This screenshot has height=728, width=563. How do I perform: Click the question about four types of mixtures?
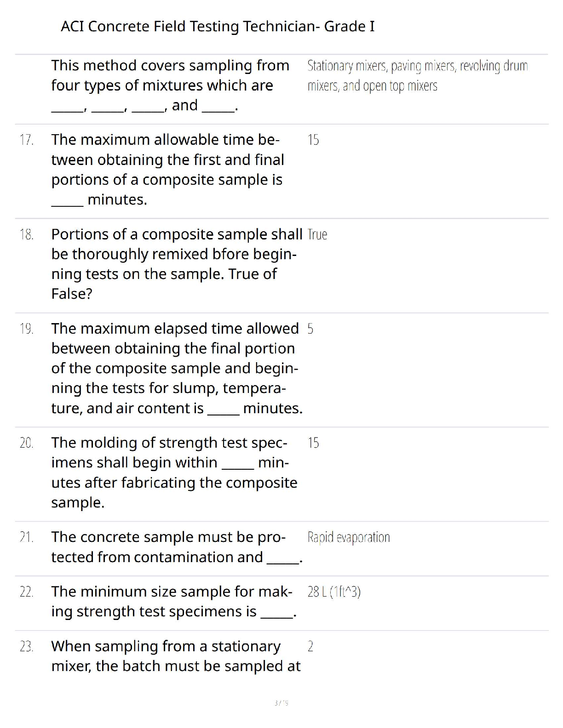tap(170, 85)
